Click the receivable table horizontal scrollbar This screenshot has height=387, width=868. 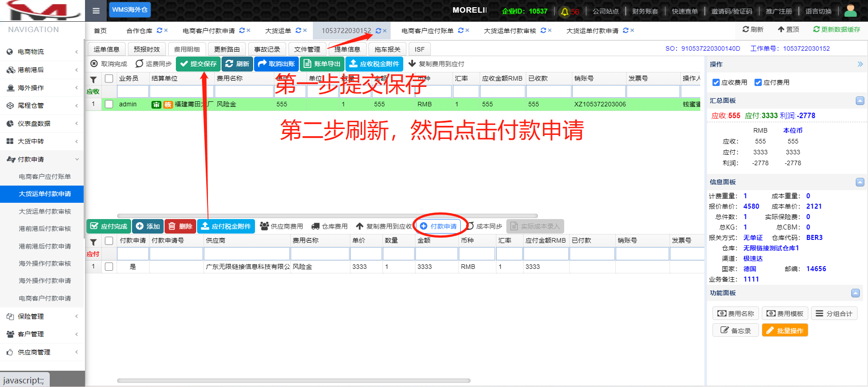coord(327,216)
